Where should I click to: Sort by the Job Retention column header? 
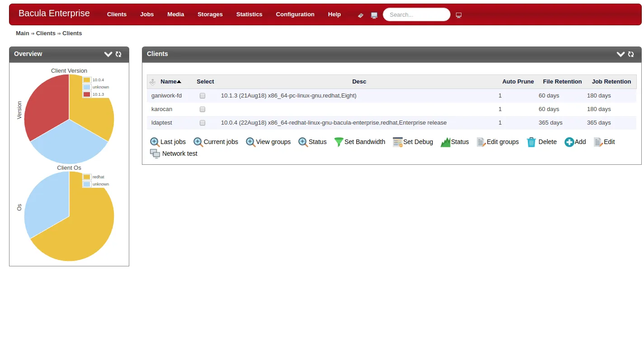[611, 82]
